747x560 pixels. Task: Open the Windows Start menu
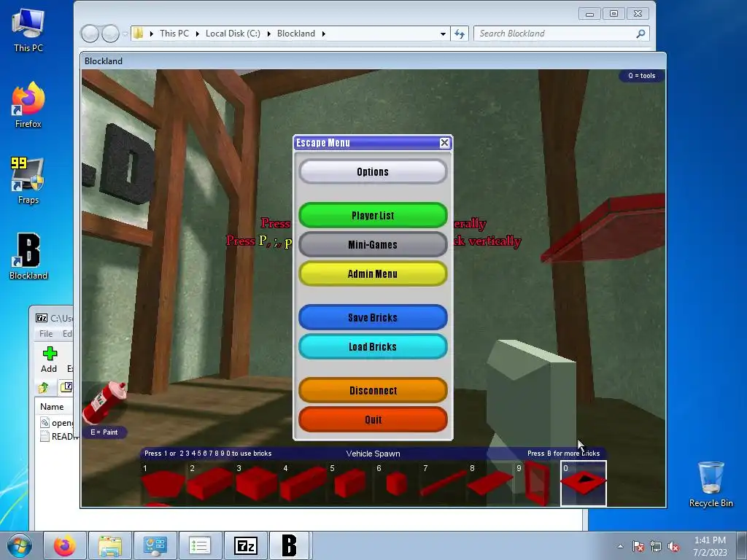(20, 545)
